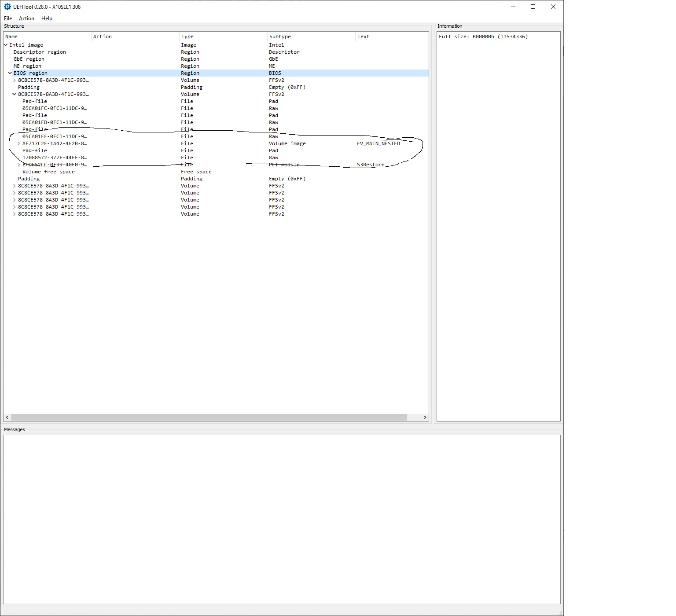Click the Subtype column header

click(x=312, y=37)
